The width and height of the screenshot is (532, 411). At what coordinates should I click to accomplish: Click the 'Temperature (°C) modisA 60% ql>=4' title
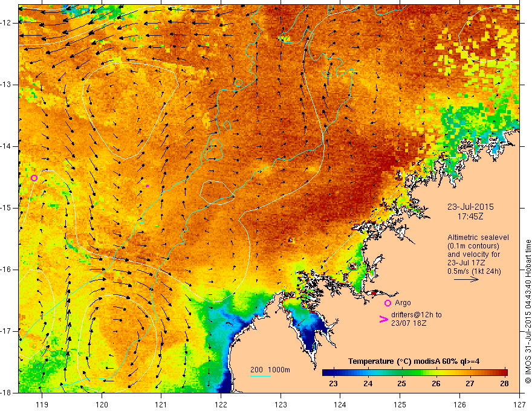(414, 361)
